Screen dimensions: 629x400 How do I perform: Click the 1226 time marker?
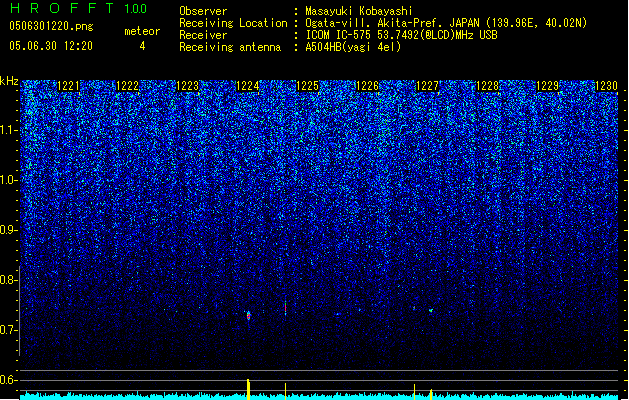point(367,86)
